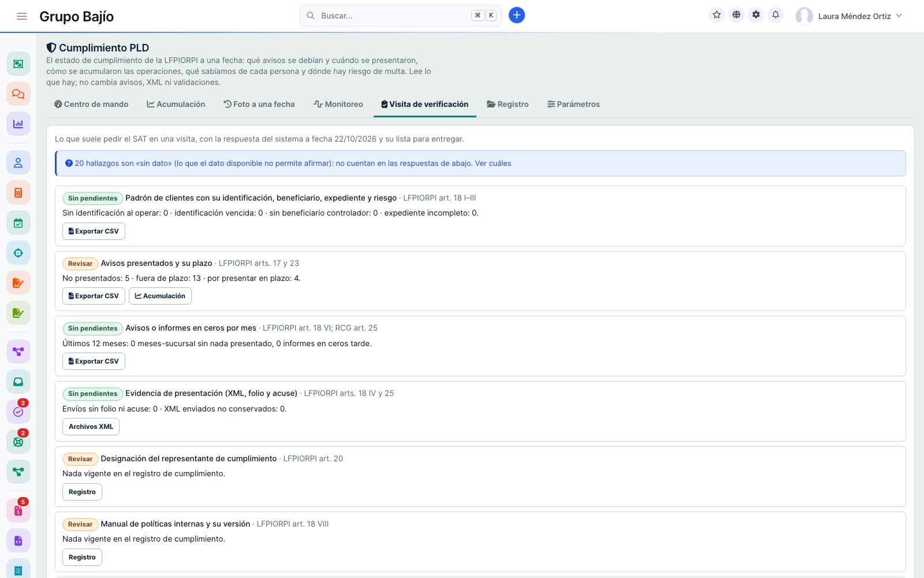This screenshot has height=578, width=924.
Task: Click the globe language icon
Action: pos(736,15)
